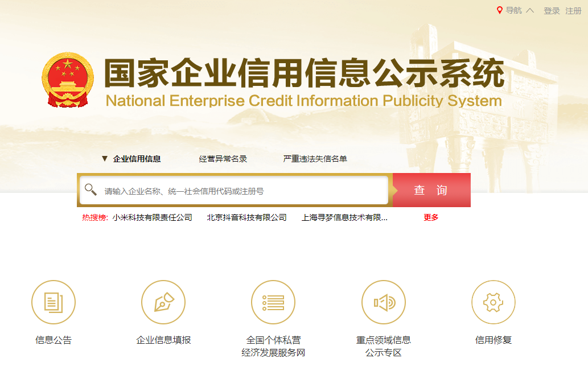
Task: Click the red location pin icon
Action: (x=499, y=10)
